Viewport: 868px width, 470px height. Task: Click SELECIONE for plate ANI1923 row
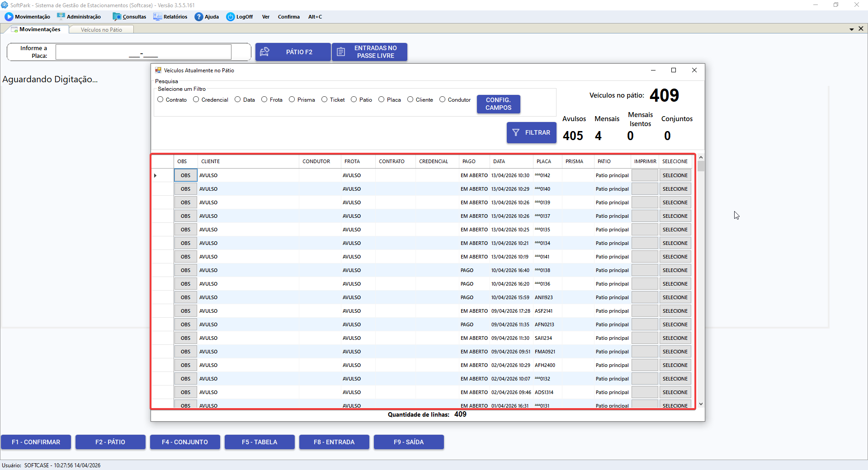(x=675, y=297)
